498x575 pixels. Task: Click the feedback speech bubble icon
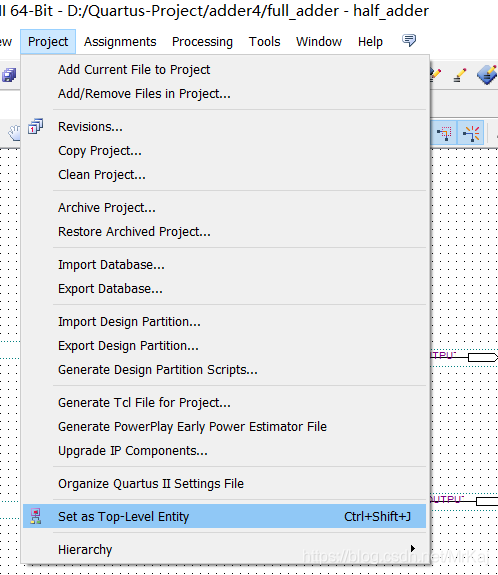[x=409, y=40]
